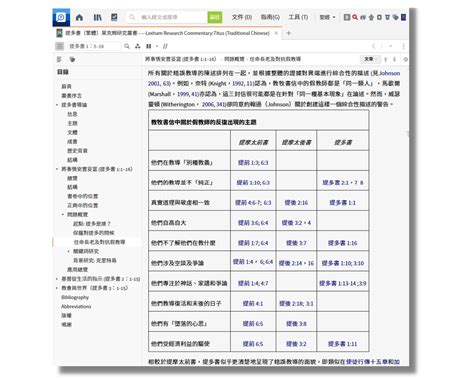This screenshot has width=474, height=379.
Task: Open the Notes checklist icon
Action: [114, 17]
